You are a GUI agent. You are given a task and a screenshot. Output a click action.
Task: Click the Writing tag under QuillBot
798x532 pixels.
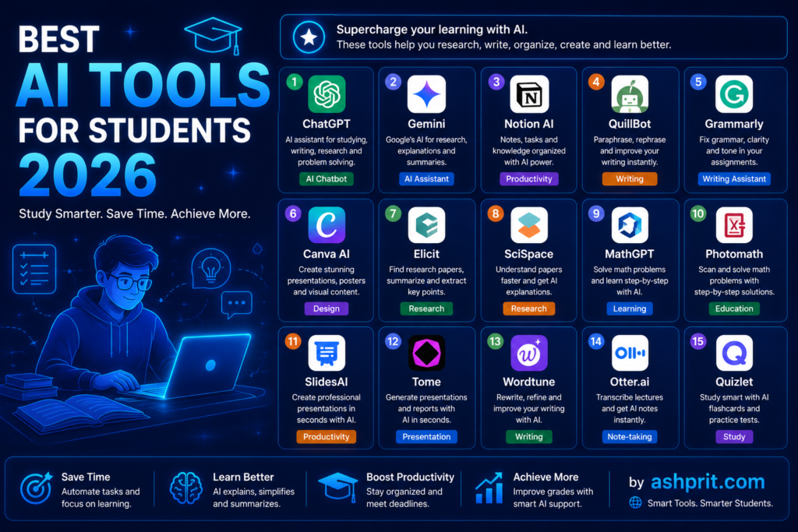pyautogui.click(x=630, y=179)
